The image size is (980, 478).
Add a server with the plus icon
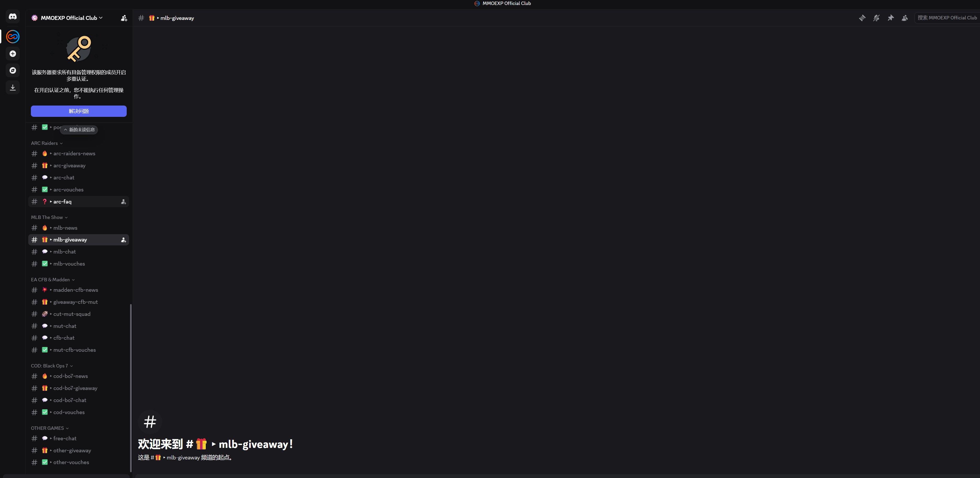point(13,54)
